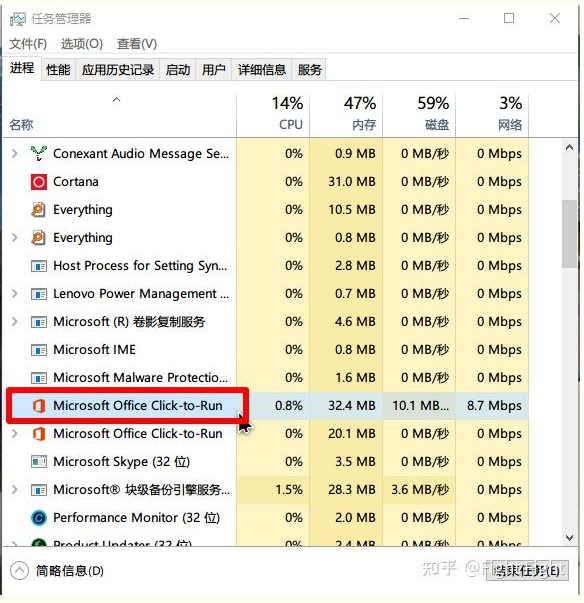The height and width of the screenshot is (603, 584).
Task: Switch to the 启动 tab
Action: pos(178,70)
